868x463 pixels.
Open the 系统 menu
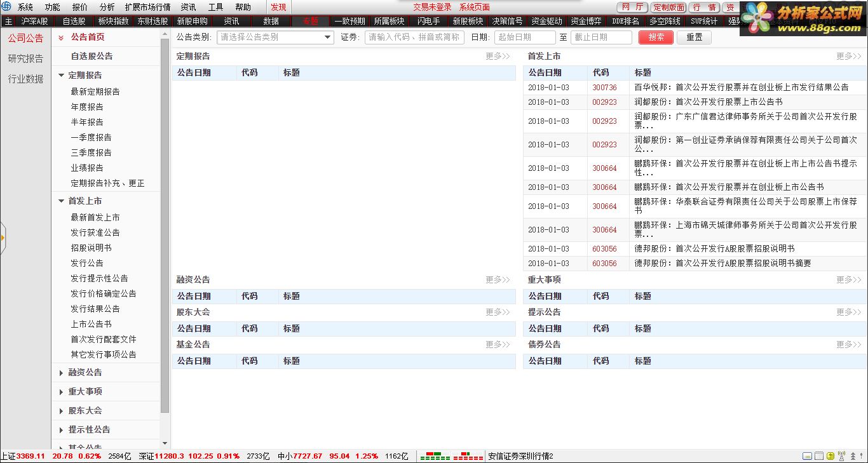pyautogui.click(x=25, y=7)
